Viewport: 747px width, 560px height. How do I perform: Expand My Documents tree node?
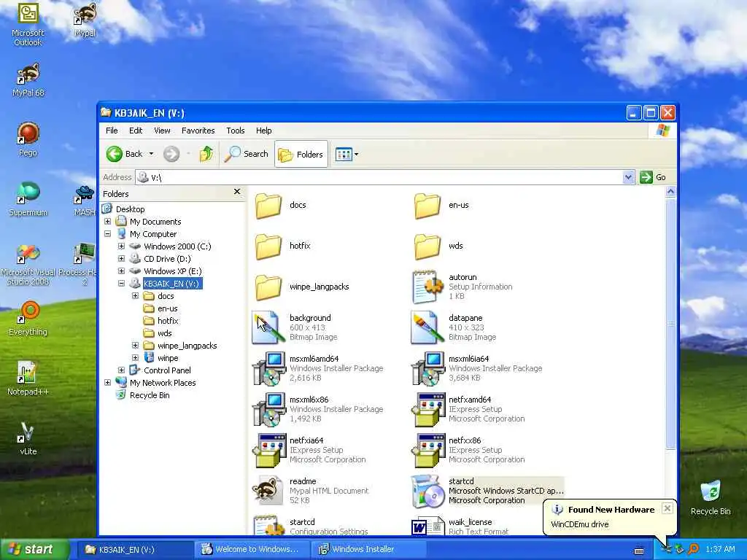[x=108, y=222]
